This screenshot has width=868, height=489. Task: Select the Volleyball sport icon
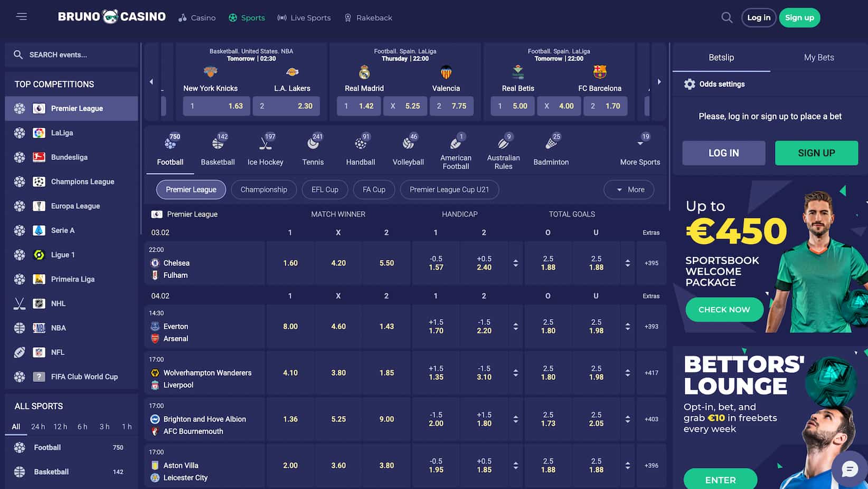point(408,143)
